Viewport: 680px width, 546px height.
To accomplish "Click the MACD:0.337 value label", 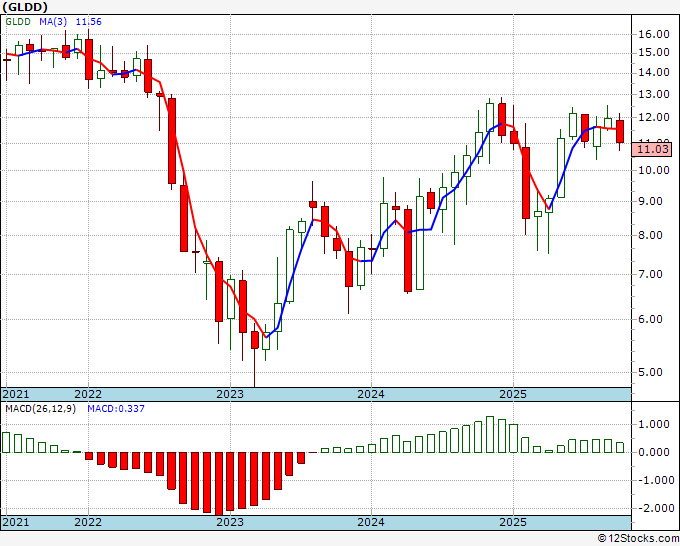I will [116, 409].
